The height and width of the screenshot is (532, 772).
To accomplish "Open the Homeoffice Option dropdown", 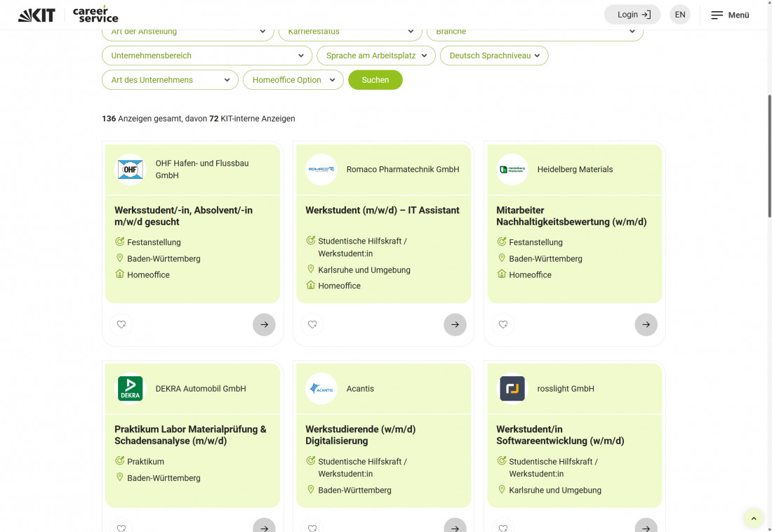I will coord(293,80).
